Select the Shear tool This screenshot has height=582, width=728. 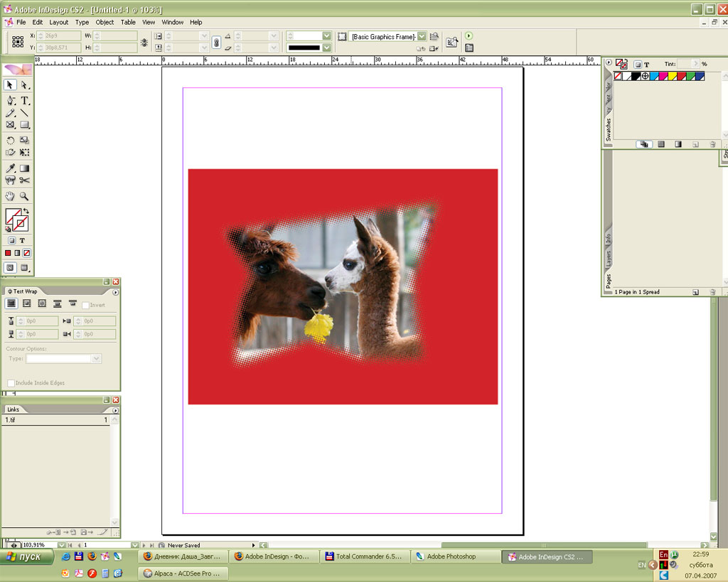(10, 152)
